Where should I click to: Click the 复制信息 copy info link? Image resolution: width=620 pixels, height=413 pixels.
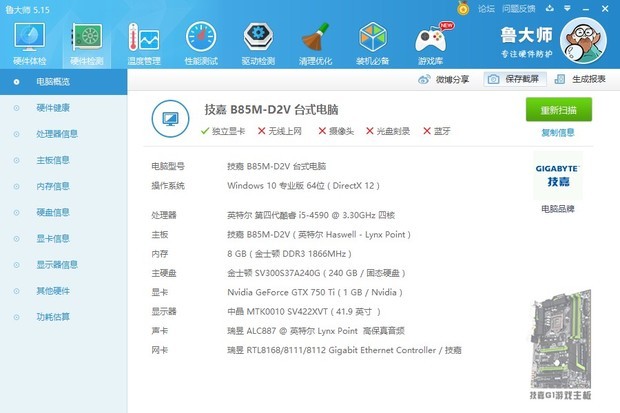(x=558, y=133)
